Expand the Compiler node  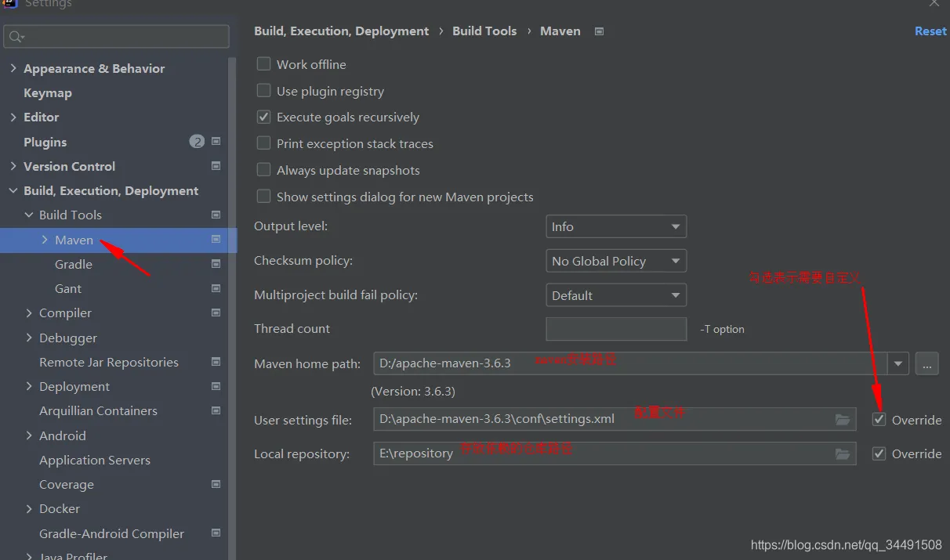pyautogui.click(x=29, y=313)
